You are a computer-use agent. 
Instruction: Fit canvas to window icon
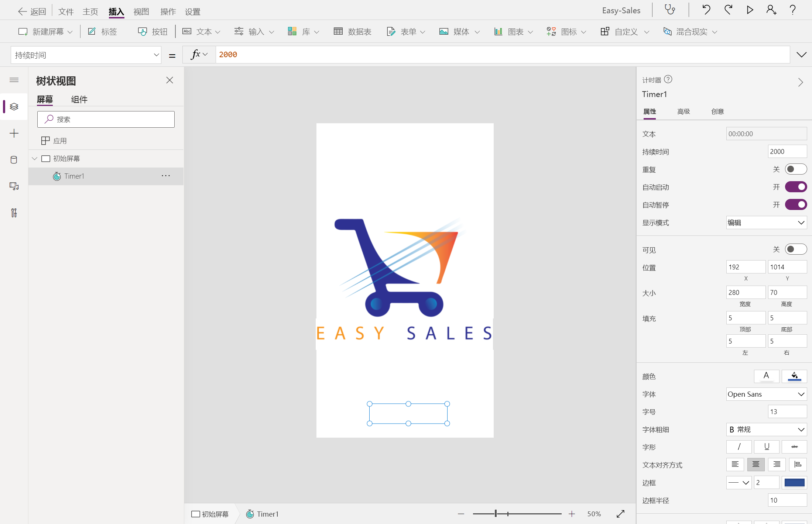(x=621, y=514)
